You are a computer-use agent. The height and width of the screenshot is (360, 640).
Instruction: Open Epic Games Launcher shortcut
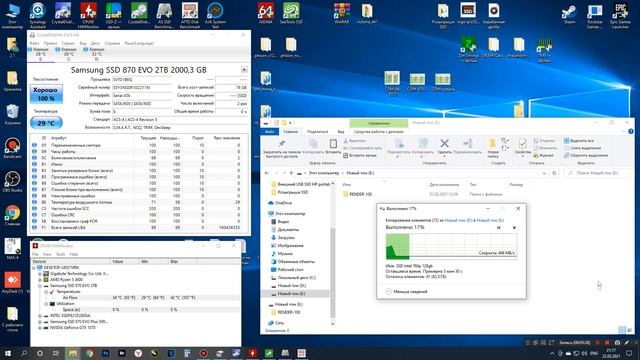coord(620,16)
